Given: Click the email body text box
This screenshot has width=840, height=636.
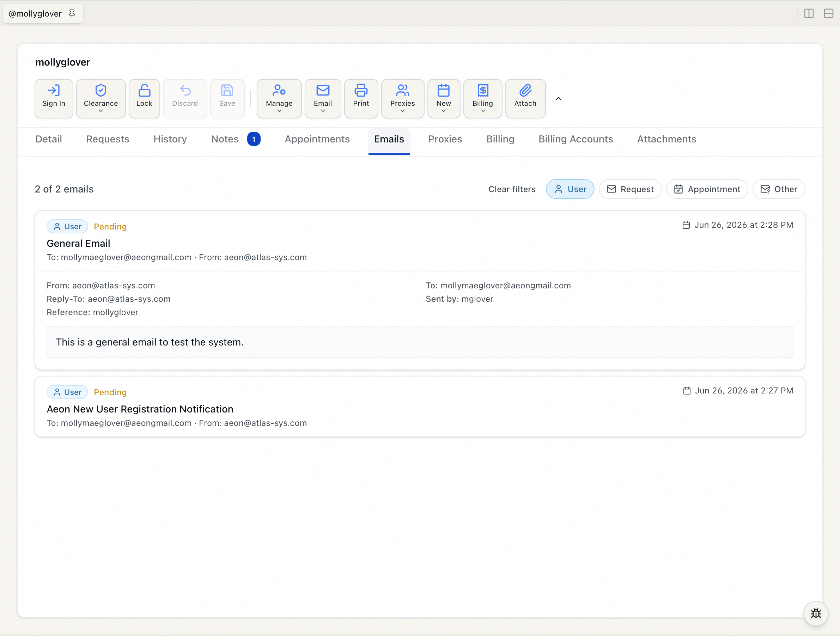Looking at the screenshot, I should [420, 342].
